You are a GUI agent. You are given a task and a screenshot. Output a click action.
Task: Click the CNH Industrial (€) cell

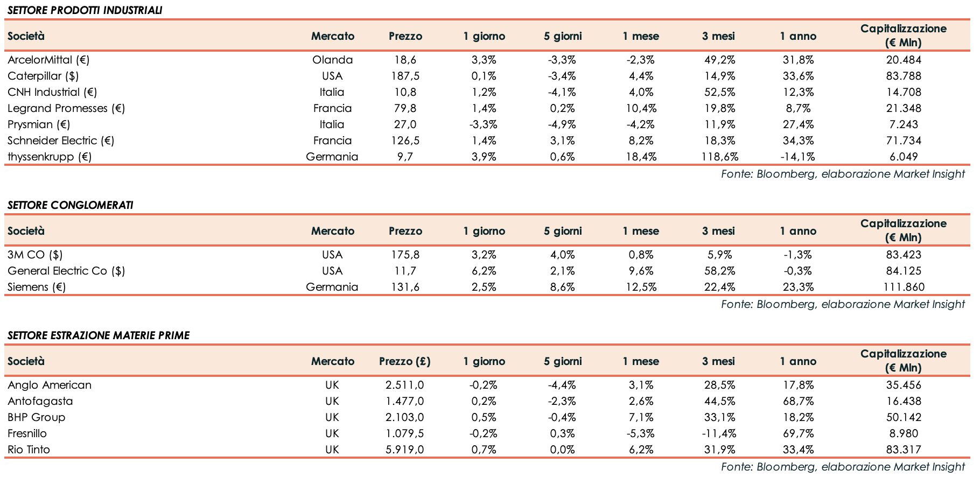pyautogui.click(x=52, y=92)
